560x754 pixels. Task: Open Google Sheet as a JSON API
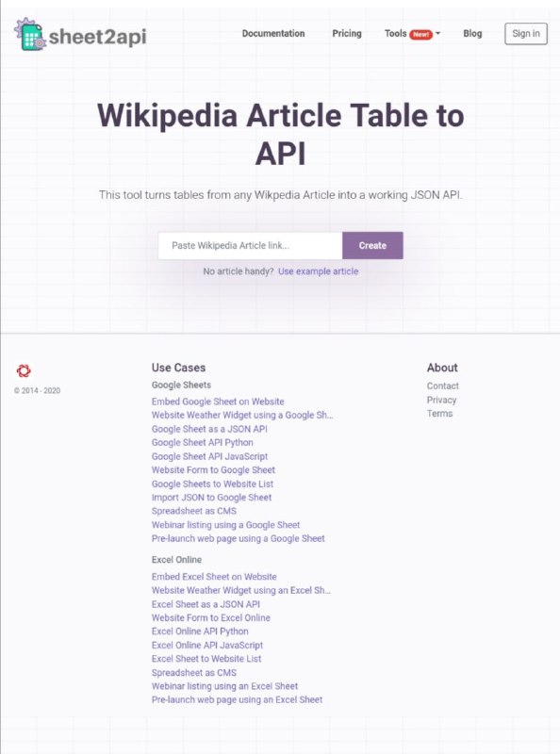tap(209, 429)
